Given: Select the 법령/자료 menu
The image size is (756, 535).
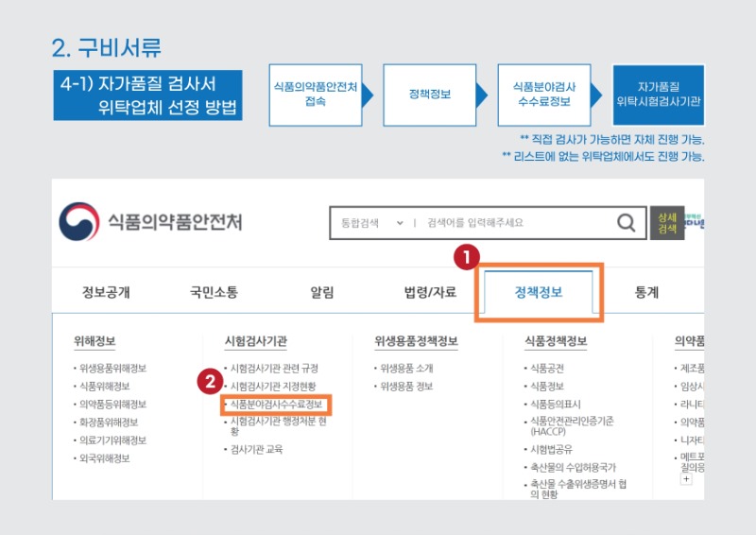Looking at the screenshot, I should [430, 292].
